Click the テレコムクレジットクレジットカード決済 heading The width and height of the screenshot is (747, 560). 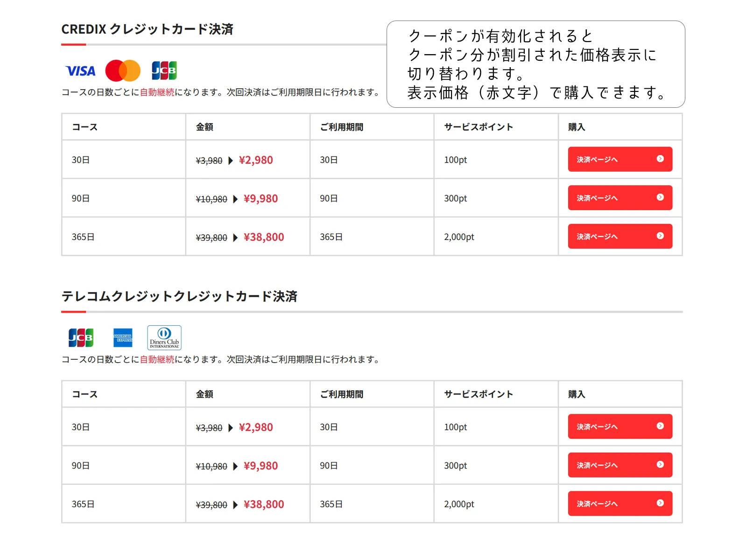[179, 297]
